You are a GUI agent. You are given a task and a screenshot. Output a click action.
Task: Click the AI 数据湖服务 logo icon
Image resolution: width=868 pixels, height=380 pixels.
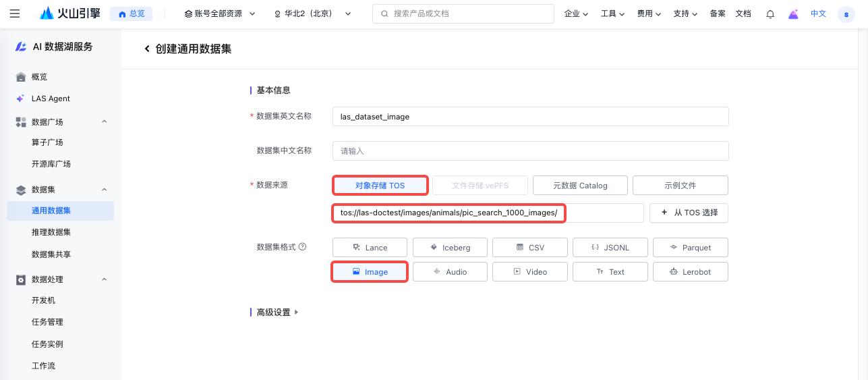(x=22, y=47)
